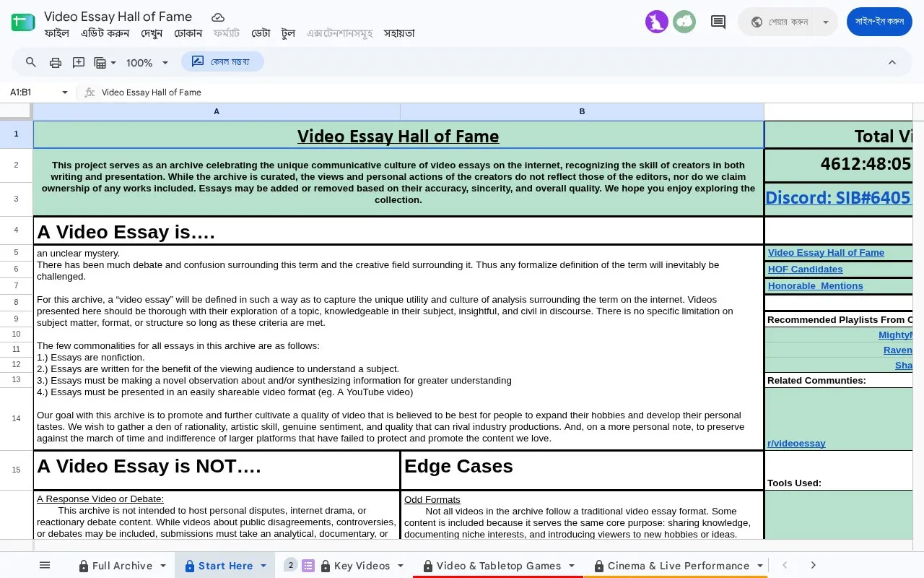This screenshot has height=578, width=924.
Task: Open the all sheets list icon
Action: point(45,565)
